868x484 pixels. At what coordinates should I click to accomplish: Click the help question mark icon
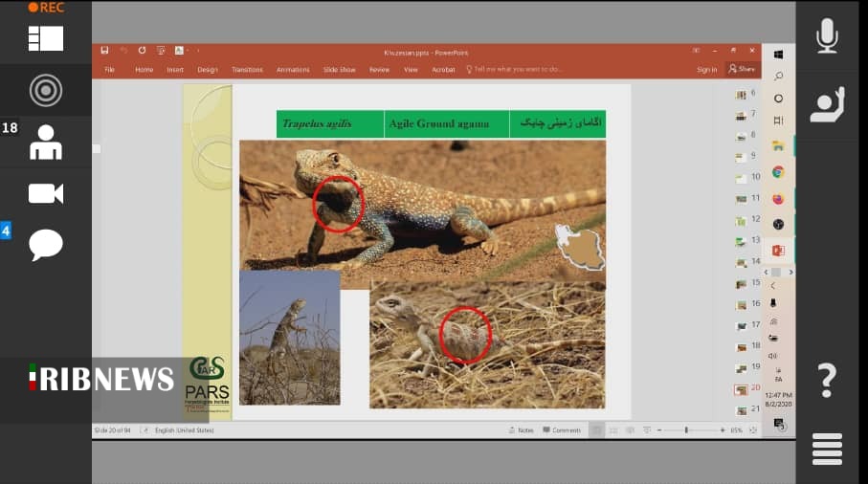coord(827,381)
